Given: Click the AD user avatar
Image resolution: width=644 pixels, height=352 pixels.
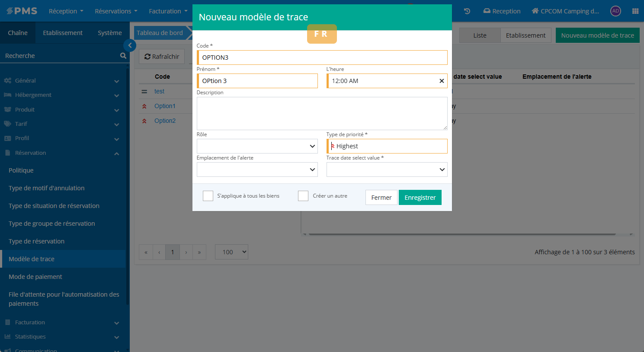Looking at the screenshot, I should pos(615,11).
